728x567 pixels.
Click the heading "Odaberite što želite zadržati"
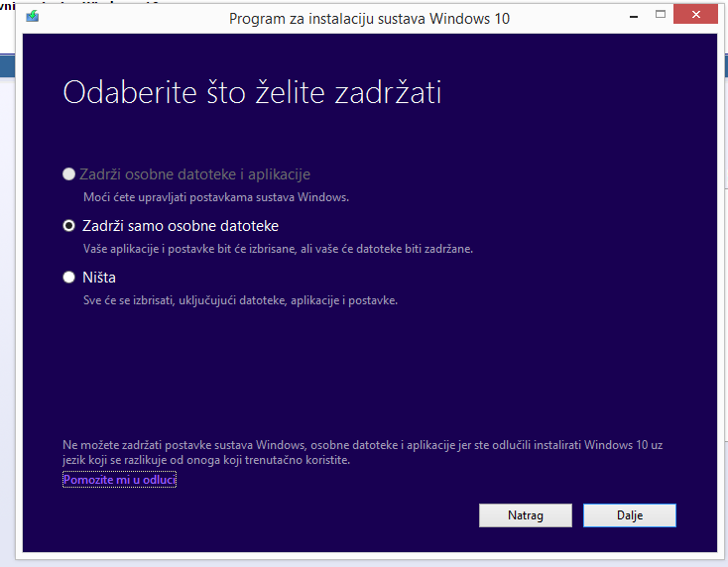tap(252, 92)
